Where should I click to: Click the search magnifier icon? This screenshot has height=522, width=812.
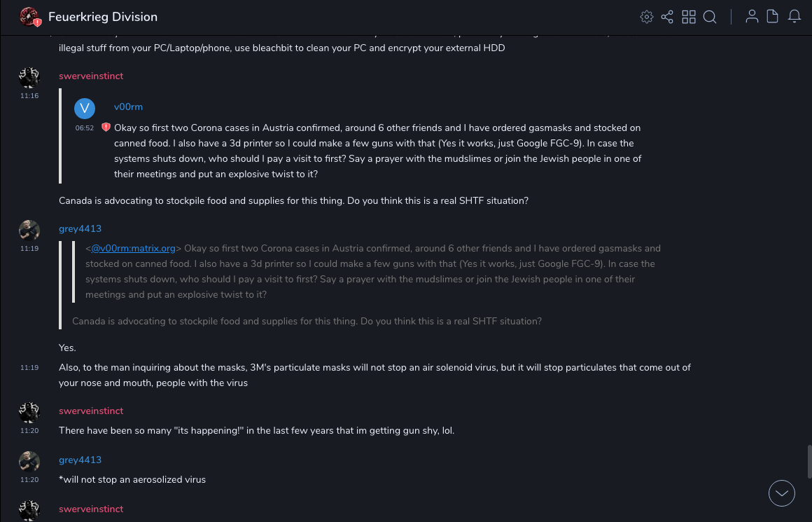[710, 17]
